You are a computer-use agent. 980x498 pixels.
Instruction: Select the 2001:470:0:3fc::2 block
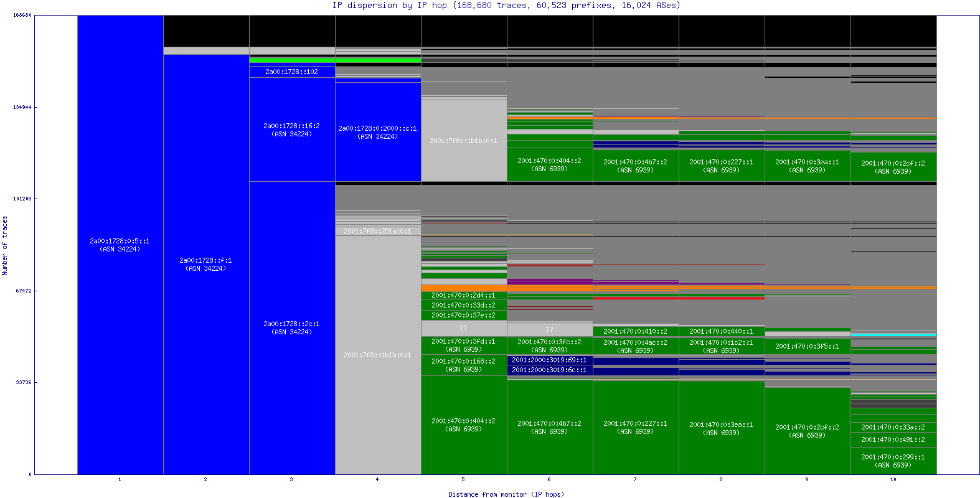tap(550, 345)
